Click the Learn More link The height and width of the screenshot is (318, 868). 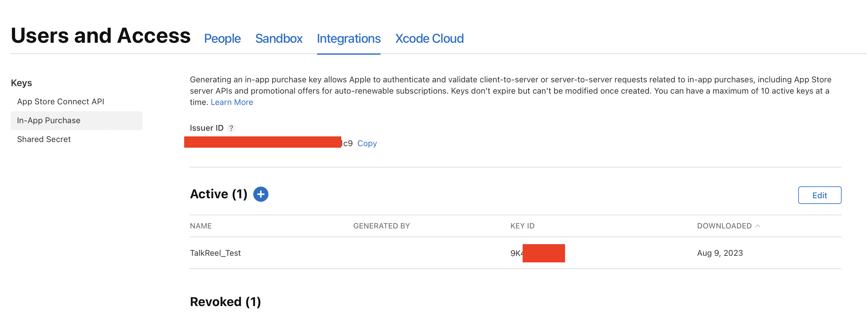point(232,102)
